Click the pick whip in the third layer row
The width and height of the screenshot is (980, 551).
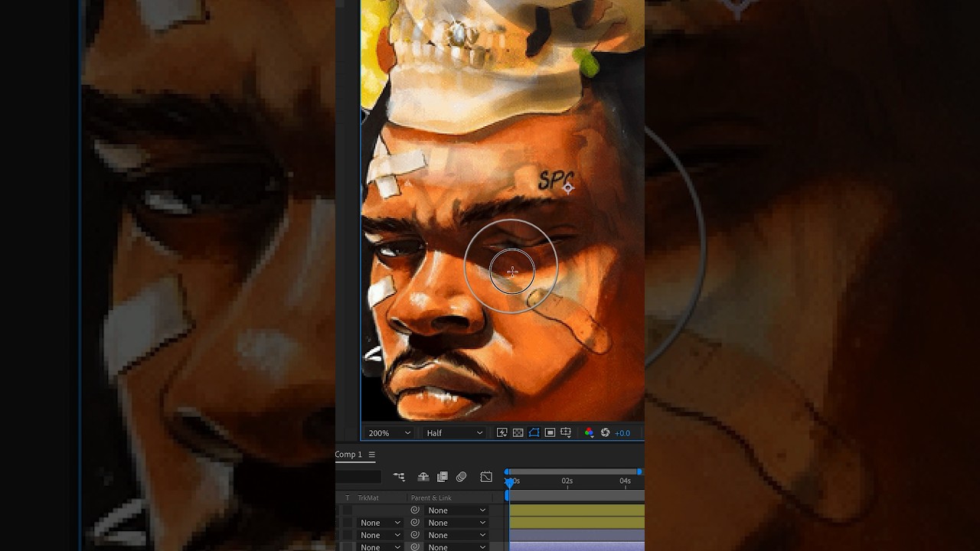pyautogui.click(x=415, y=535)
